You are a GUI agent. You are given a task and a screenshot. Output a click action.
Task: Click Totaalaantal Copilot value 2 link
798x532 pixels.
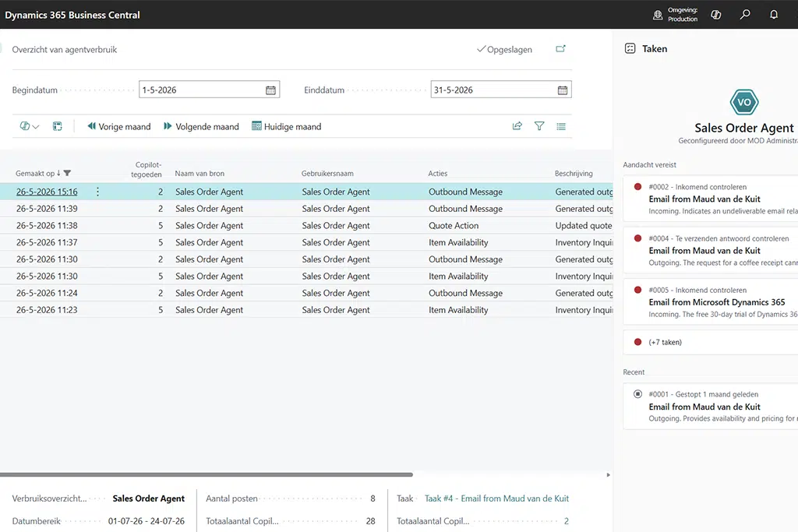[x=567, y=521]
